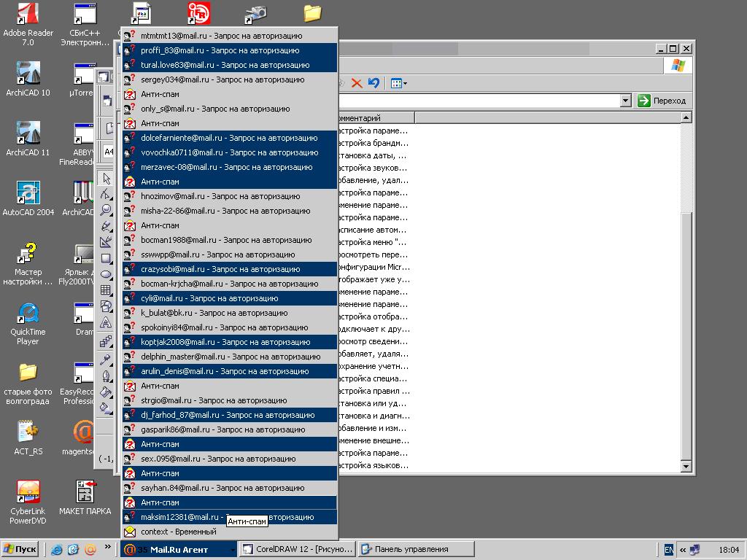Select the row reading "асписание автом…"

pos(373,230)
